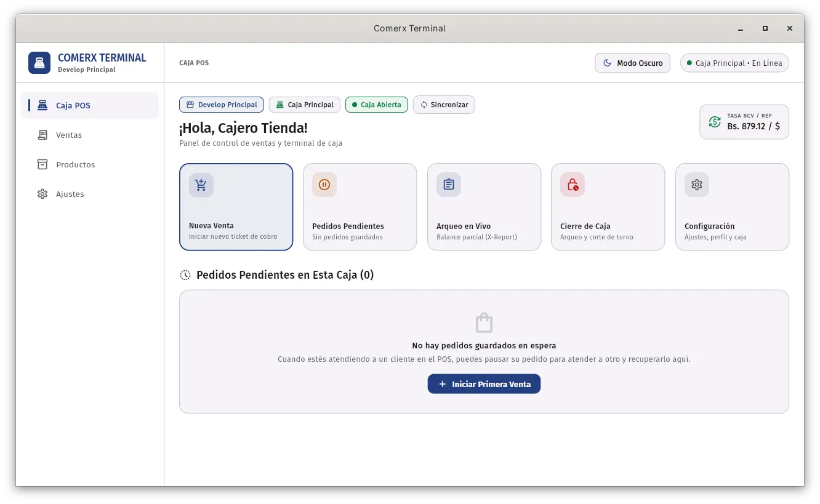The image size is (820, 504).
Task: Open Ajustes from the sidebar
Action: [x=90, y=194]
